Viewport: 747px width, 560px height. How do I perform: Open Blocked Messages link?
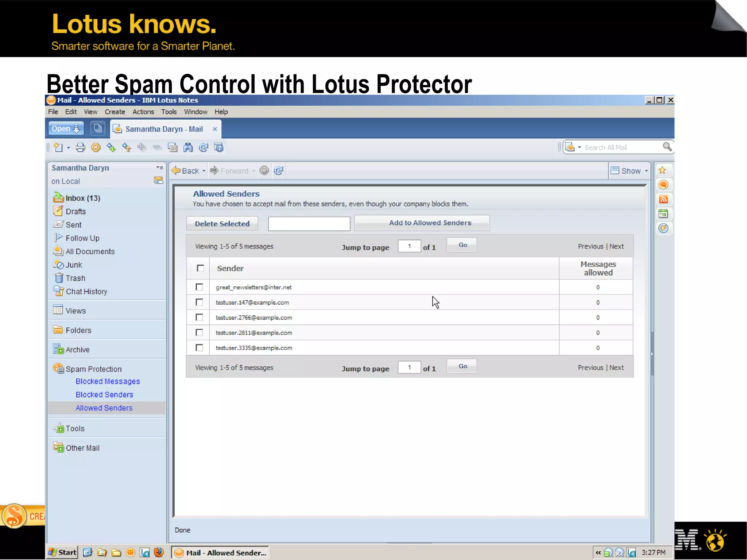[x=108, y=381]
